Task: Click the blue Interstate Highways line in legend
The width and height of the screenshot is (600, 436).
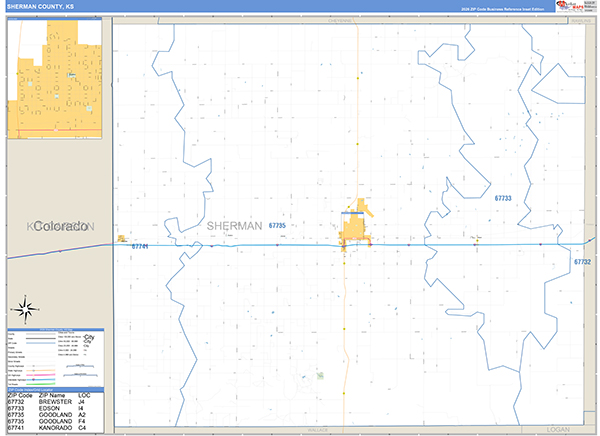Action: point(41,379)
